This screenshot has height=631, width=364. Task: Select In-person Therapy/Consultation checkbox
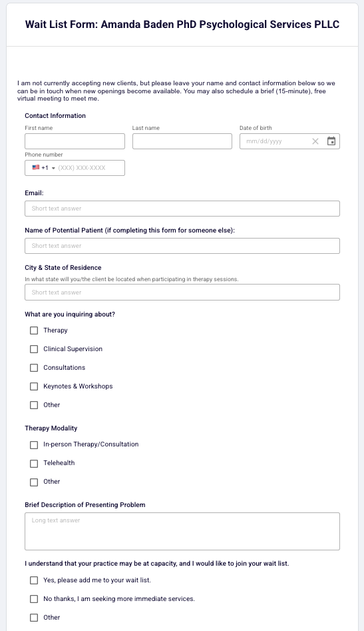click(x=34, y=444)
